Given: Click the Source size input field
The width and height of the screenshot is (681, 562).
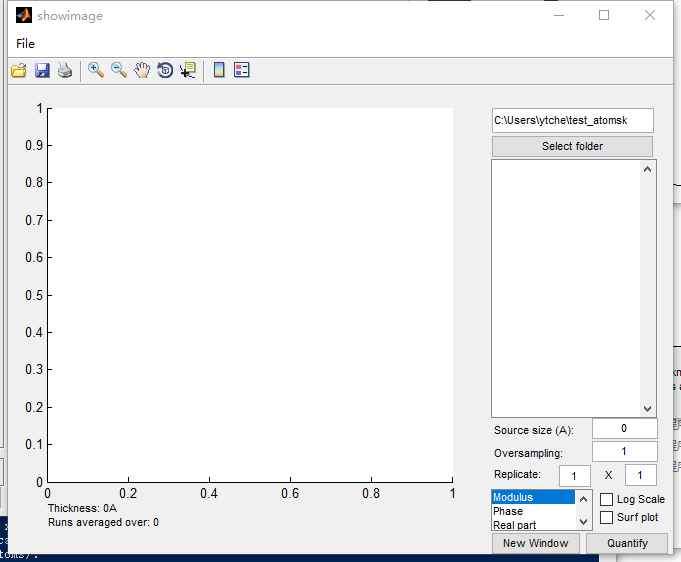Looking at the screenshot, I should [624, 428].
